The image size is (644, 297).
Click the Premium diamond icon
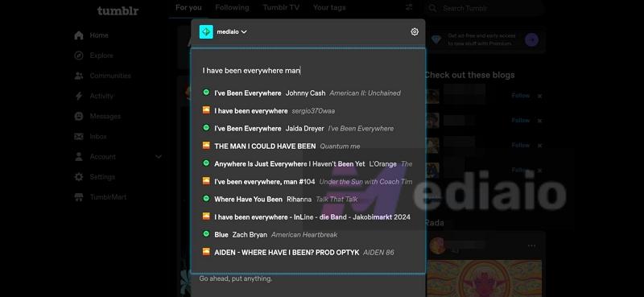tap(436, 39)
